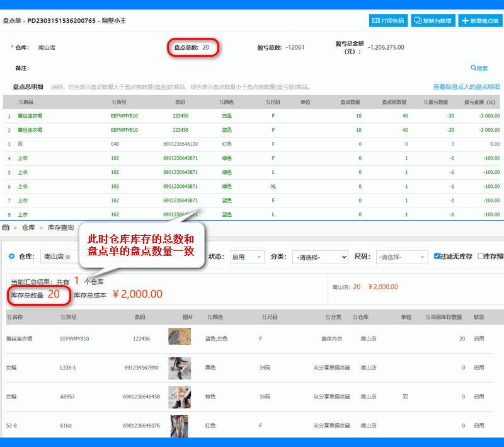This screenshot has height=447, width=504.
Task: Expand the 状态 启用 dropdown
Action: point(247,257)
